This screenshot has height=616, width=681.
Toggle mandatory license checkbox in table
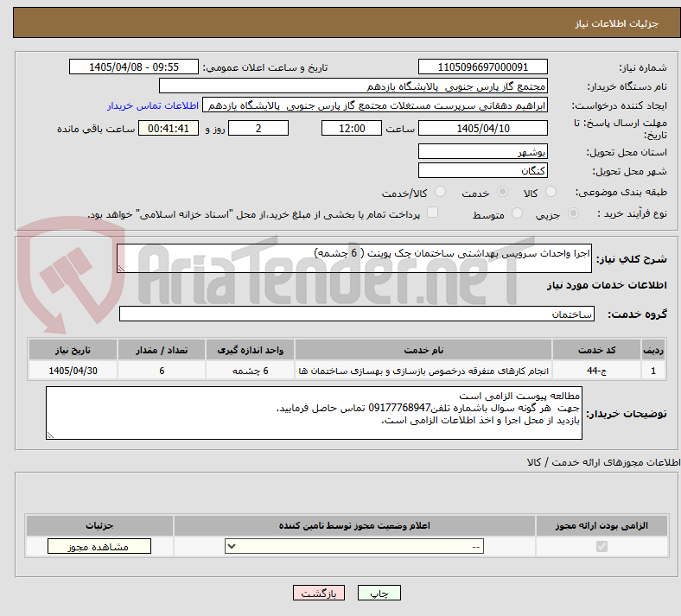tap(601, 546)
